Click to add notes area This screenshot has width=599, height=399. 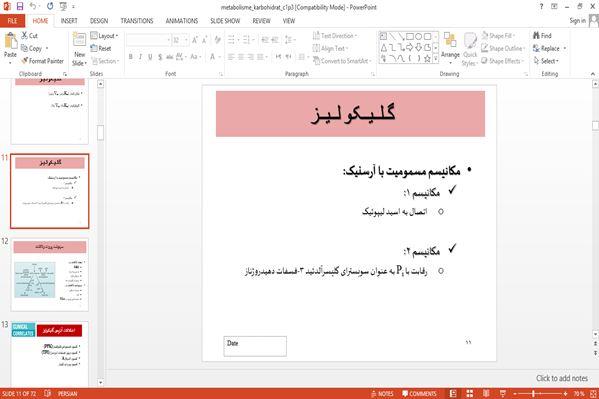click(562, 378)
